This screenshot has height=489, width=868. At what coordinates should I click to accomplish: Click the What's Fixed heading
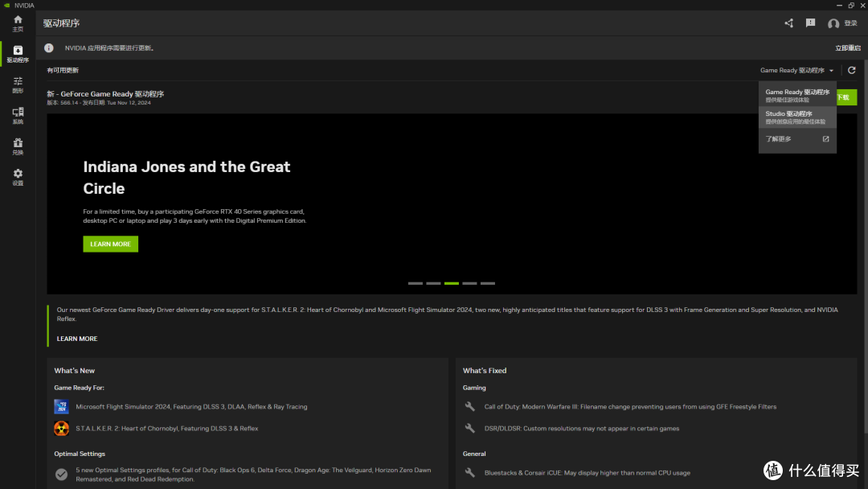point(485,371)
